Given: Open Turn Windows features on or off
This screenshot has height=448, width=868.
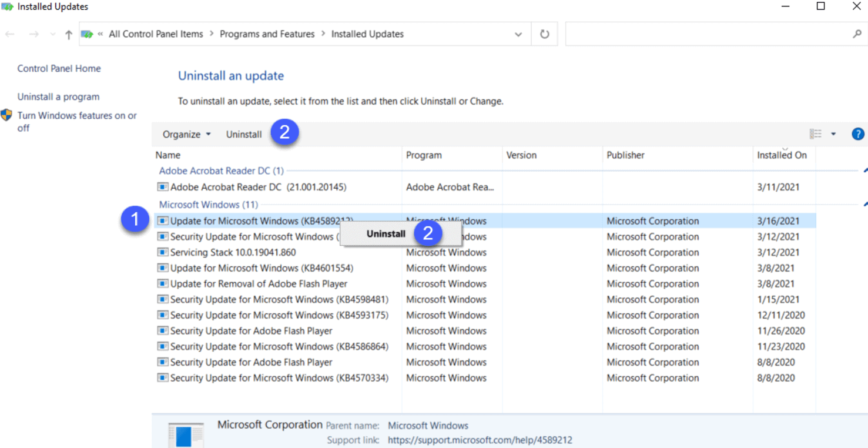Looking at the screenshot, I should pos(77,122).
